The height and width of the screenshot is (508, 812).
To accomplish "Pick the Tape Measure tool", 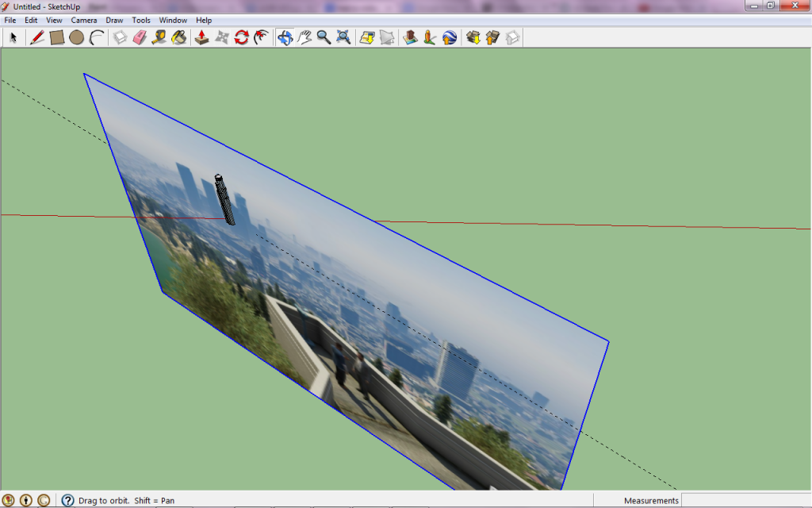I will click(x=159, y=37).
